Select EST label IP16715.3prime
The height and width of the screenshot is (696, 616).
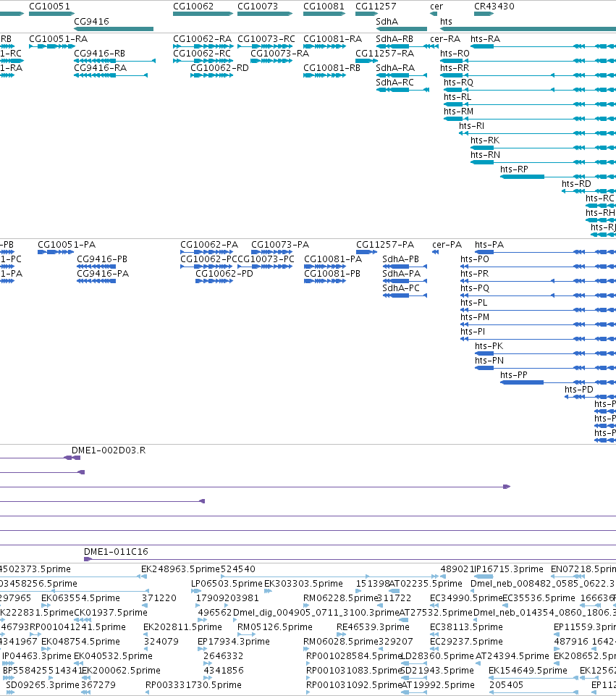pos(509,569)
